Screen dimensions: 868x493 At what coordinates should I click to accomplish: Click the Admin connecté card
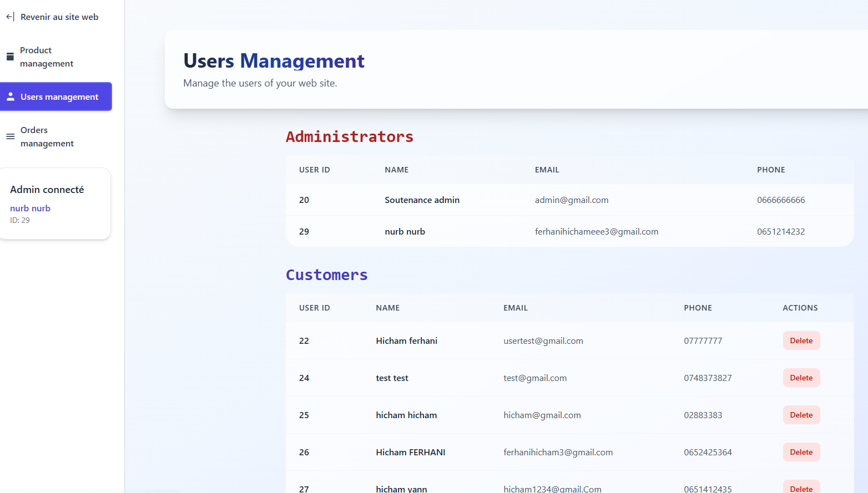click(55, 203)
